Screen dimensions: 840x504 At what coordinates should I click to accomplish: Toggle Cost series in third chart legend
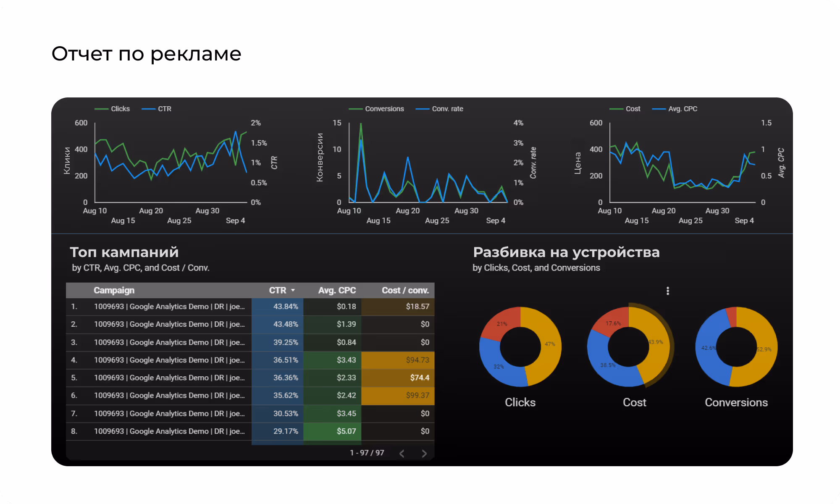[633, 109]
